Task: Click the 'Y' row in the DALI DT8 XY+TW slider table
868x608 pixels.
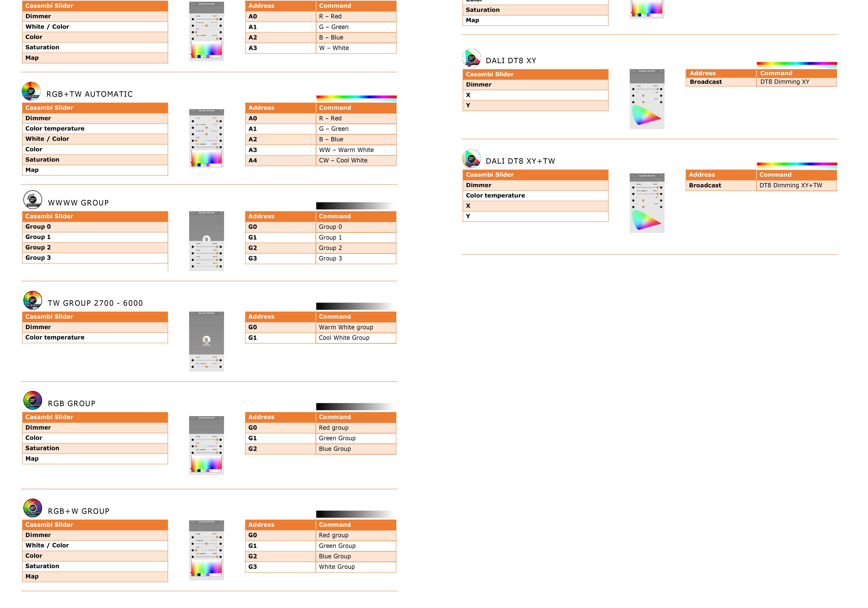Action: [x=535, y=217]
